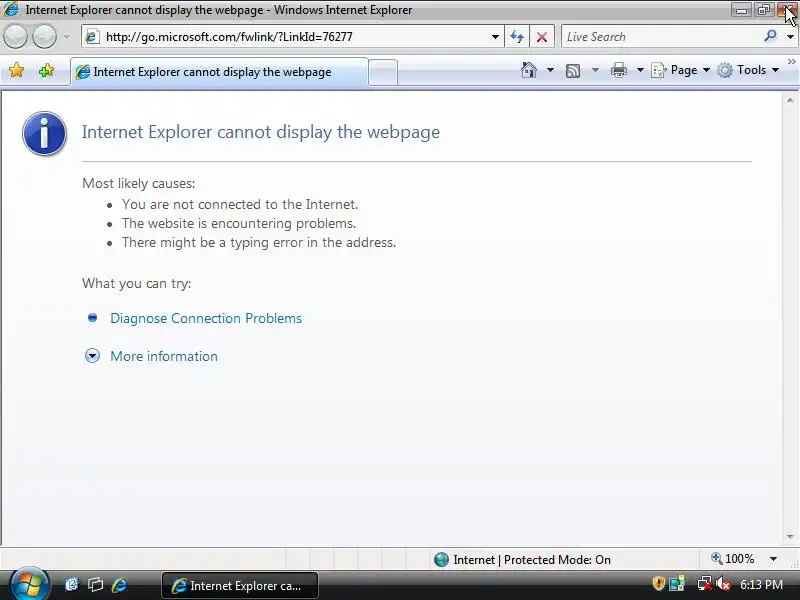The height and width of the screenshot is (600, 800).
Task: Click scrollbar up arrow
Action: (790, 101)
